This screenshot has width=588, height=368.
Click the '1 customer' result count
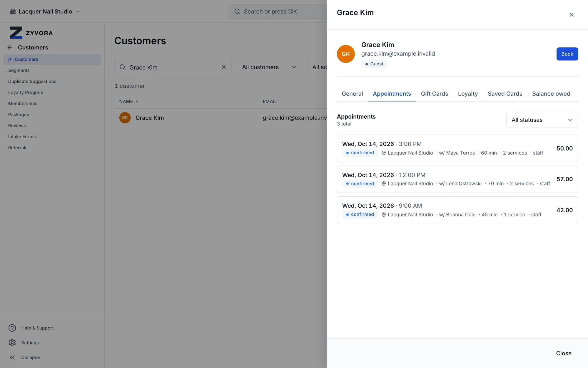(130, 86)
